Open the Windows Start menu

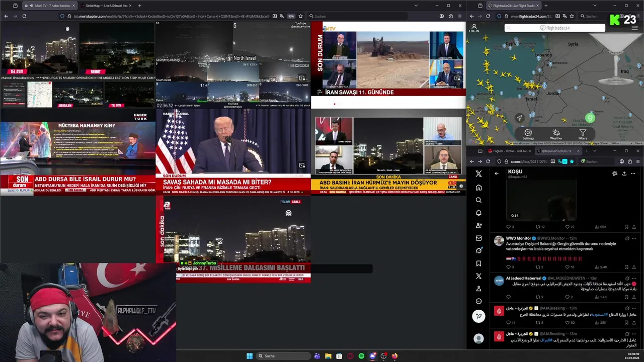(250, 356)
